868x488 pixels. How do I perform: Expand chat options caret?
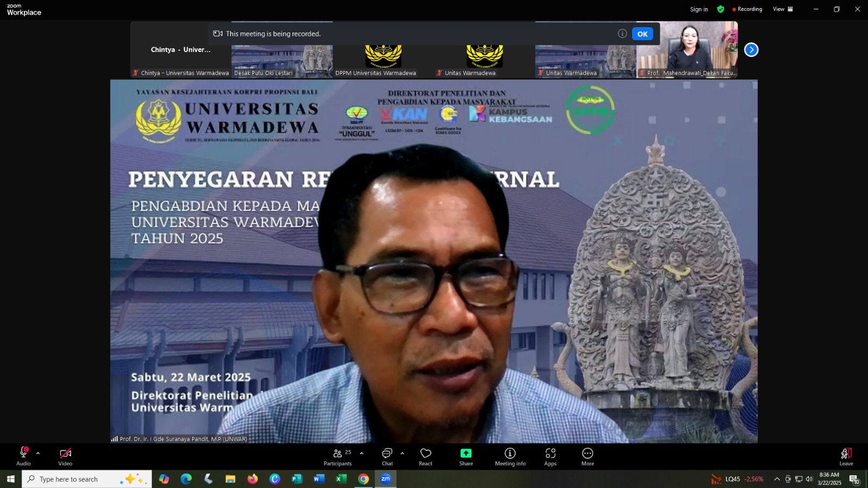(x=402, y=453)
